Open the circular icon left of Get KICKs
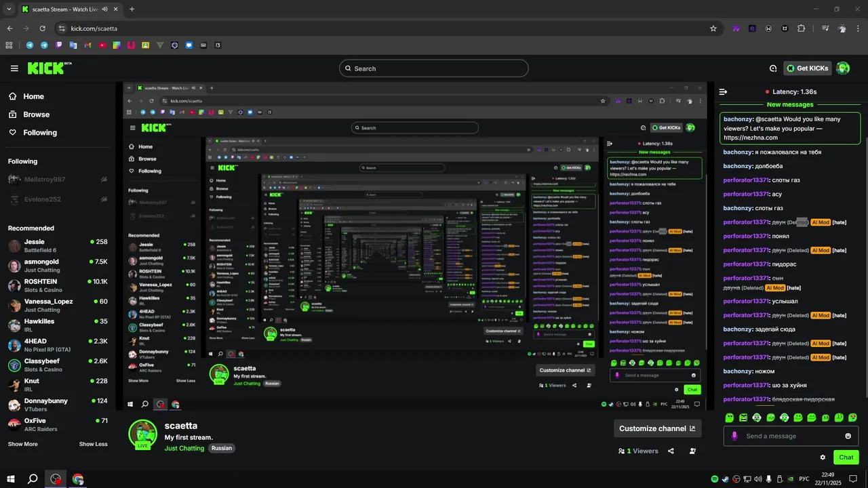 tap(773, 68)
